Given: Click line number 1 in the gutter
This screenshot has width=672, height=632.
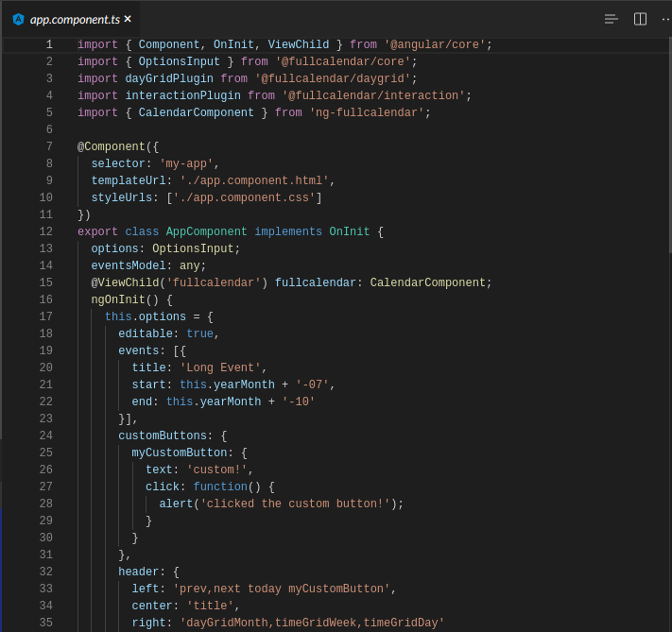Looking at the screenshot, I should click(x=49, y=44).
